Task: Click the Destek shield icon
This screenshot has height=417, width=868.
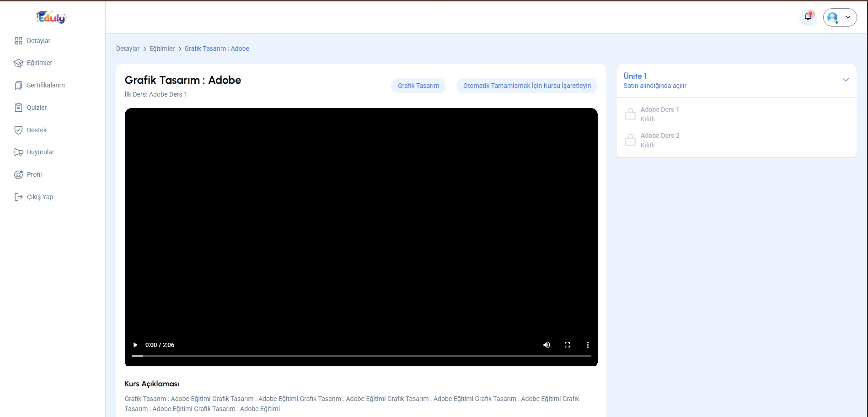Action: pyautogui.click(x=18, y=130)
